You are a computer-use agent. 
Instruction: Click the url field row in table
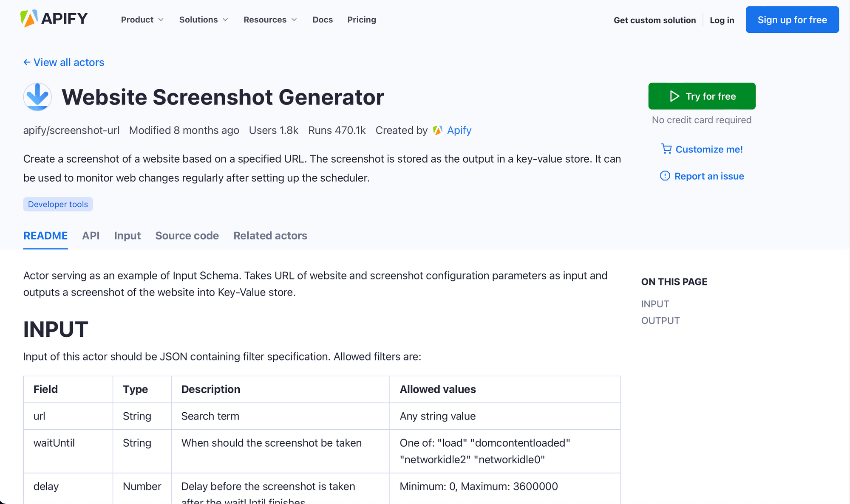pyautogui.click(x=322, y=416)
